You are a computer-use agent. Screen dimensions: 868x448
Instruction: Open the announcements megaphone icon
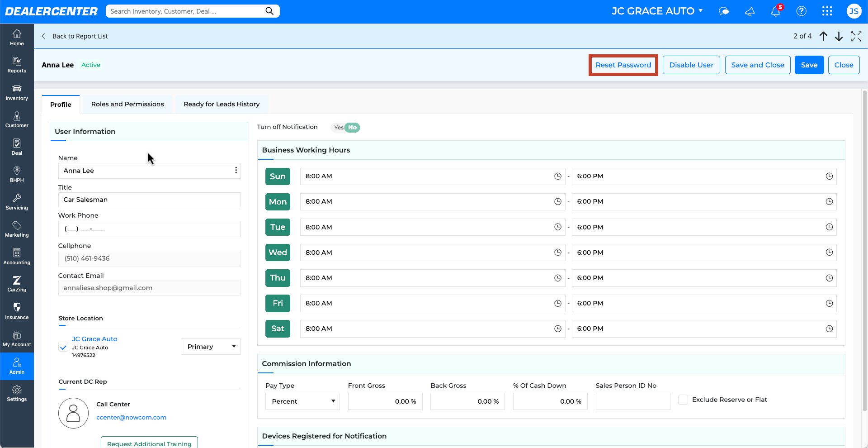pos(750,11)
